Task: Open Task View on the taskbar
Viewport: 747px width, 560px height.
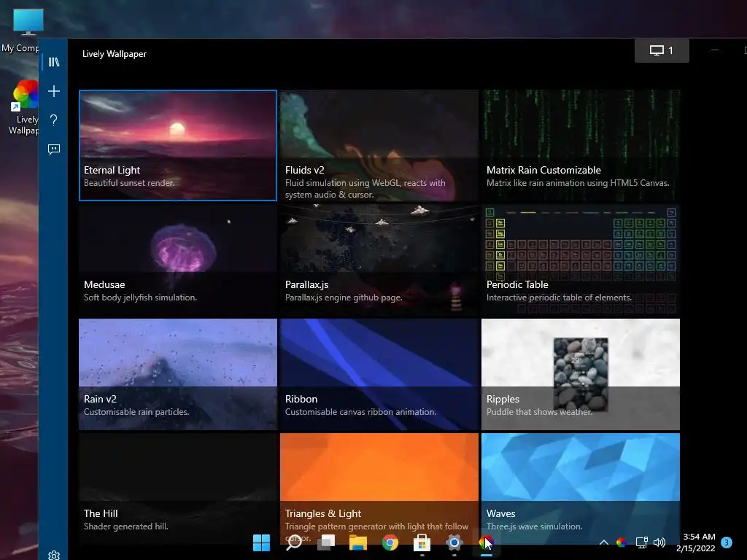Action: click(326, 542)
